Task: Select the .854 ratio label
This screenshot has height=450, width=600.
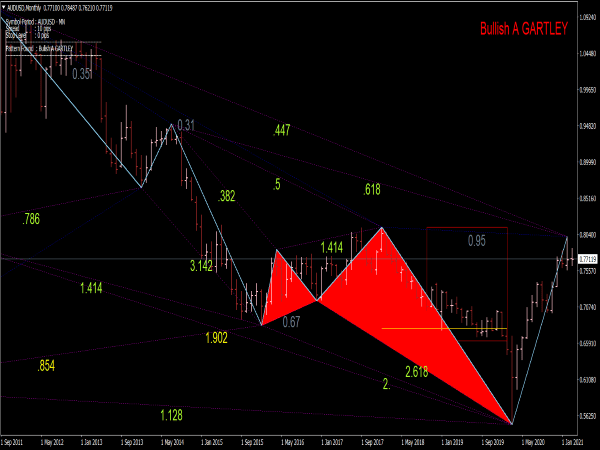Action: click(46, 366)
